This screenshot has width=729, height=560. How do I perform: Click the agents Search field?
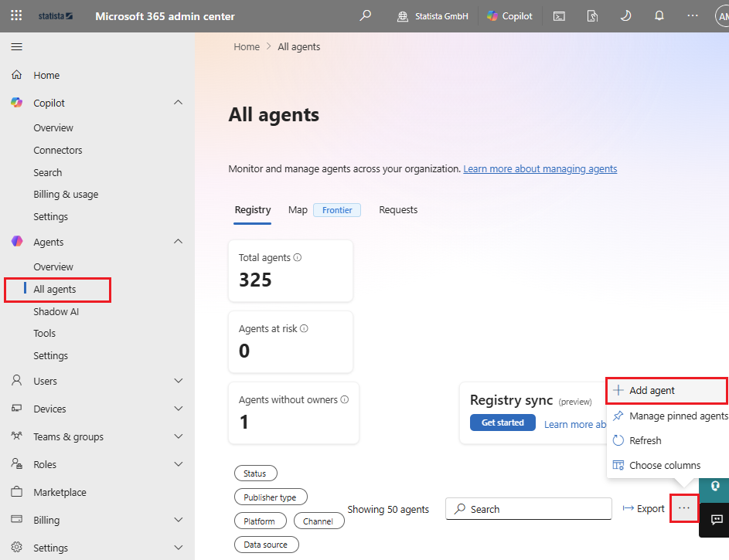[x=529, y=509]
